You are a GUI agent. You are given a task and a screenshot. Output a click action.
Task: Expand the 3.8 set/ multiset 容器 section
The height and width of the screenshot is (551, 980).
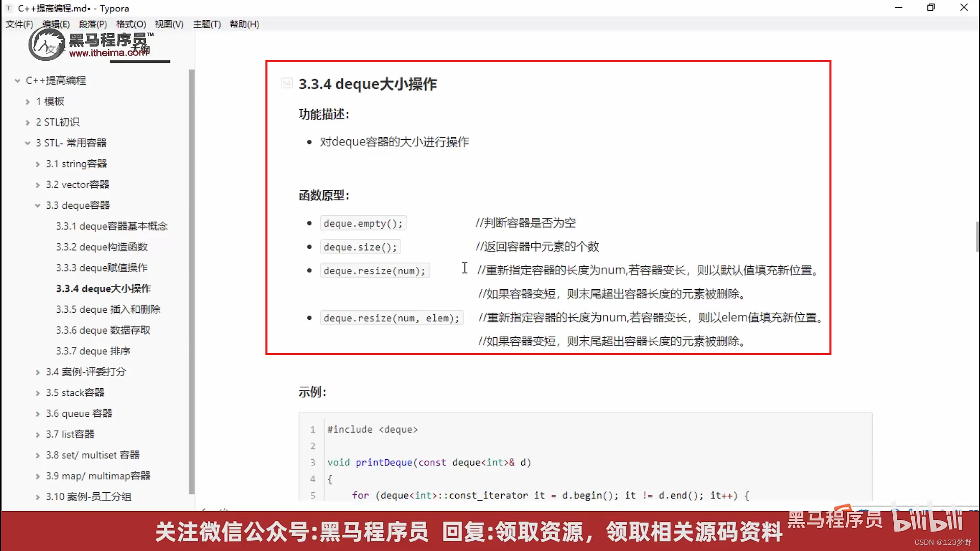click(x=38, y=455)
